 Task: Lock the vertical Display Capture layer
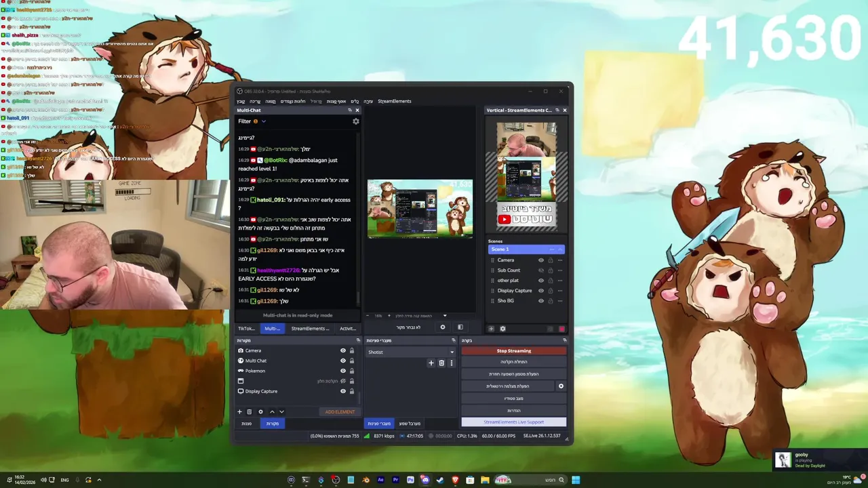tap(550, 291)
